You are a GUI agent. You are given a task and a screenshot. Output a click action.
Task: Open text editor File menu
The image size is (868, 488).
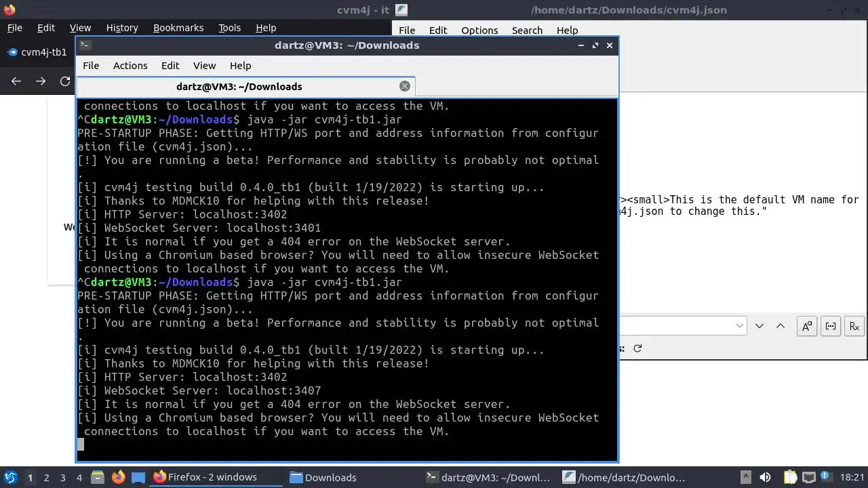click(x=407, y=30)
